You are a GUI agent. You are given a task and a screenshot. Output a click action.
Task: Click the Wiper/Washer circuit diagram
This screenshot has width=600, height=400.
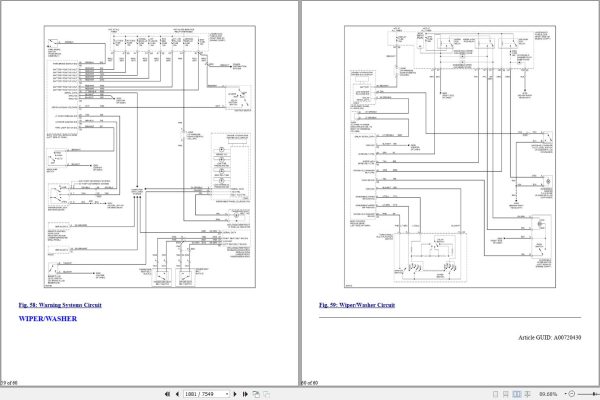click(450, 157)
